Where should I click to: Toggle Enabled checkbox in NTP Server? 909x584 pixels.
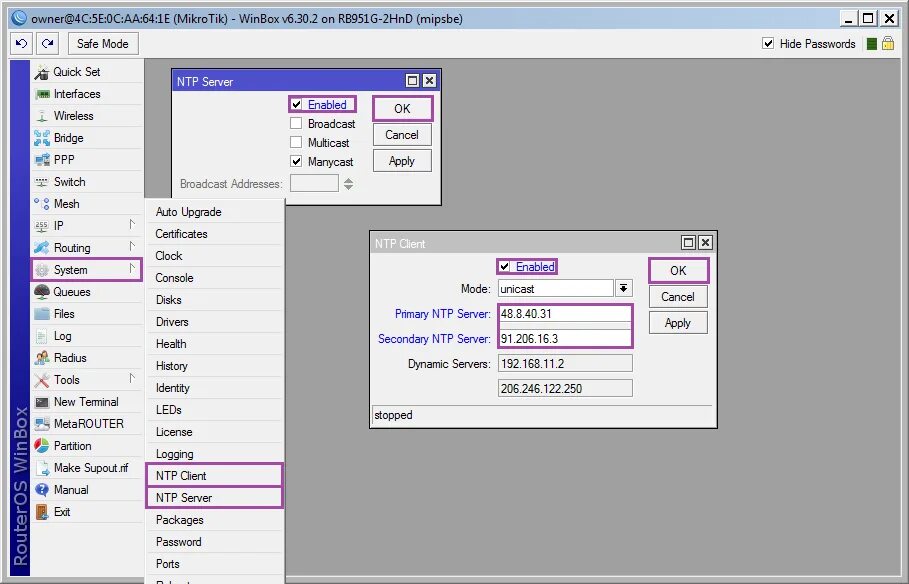296,104
